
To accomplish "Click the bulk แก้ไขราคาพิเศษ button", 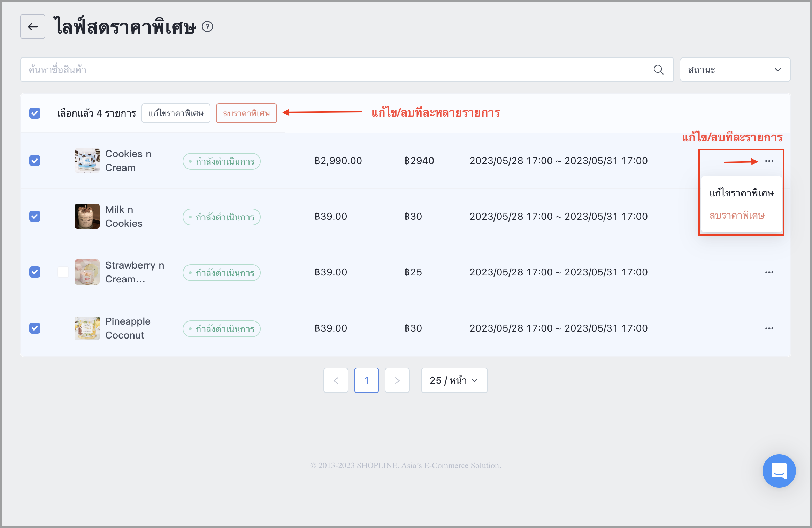I will pyautogui.click(x=176, y=113).
